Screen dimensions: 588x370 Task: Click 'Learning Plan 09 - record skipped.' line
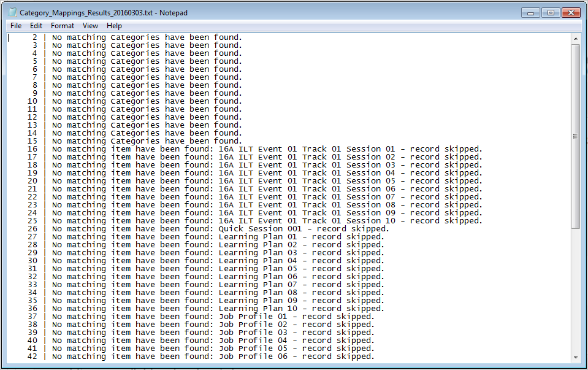click(206, 301)
